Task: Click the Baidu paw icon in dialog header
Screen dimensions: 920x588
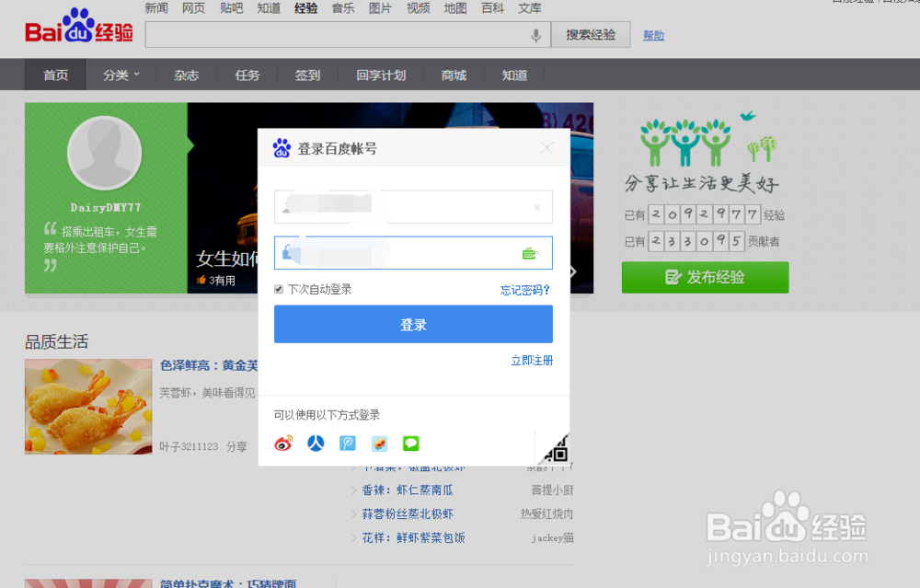Action: pyautogui.click(x=282, y=148)
